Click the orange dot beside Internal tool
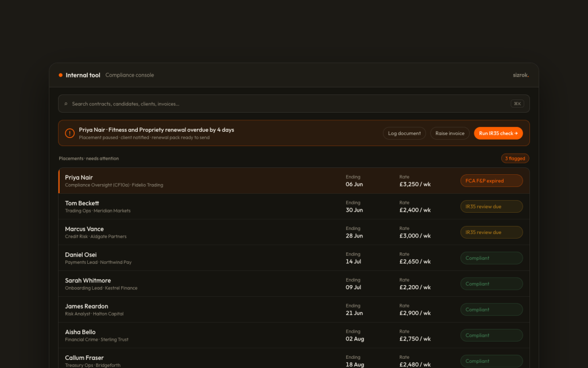The height and width of the screenshot is (368, 588). (x=60, y=75)
